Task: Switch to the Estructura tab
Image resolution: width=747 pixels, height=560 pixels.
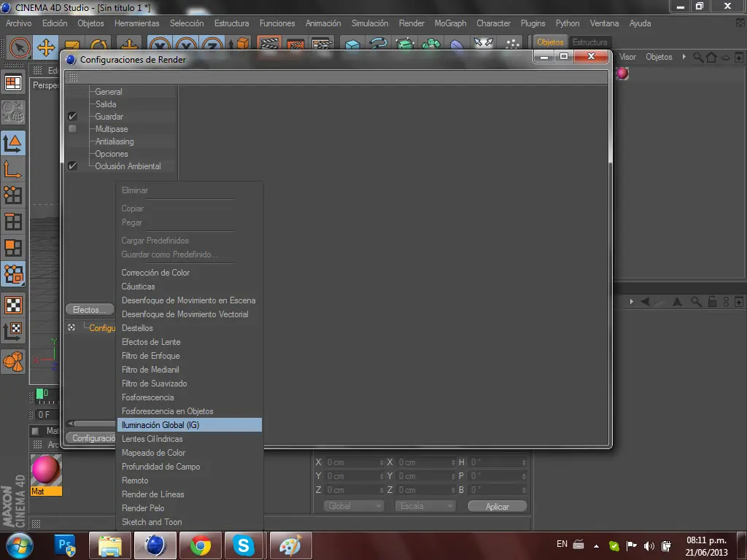Action: coord(589,42)
